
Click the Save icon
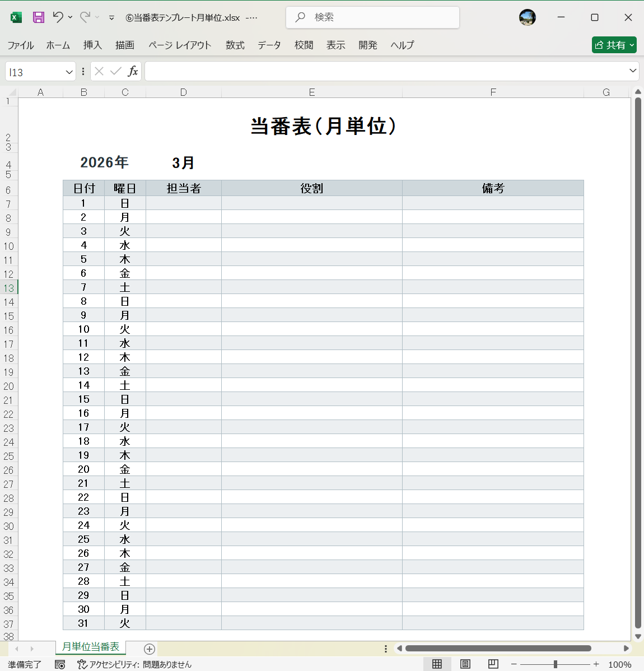[38, 17]
